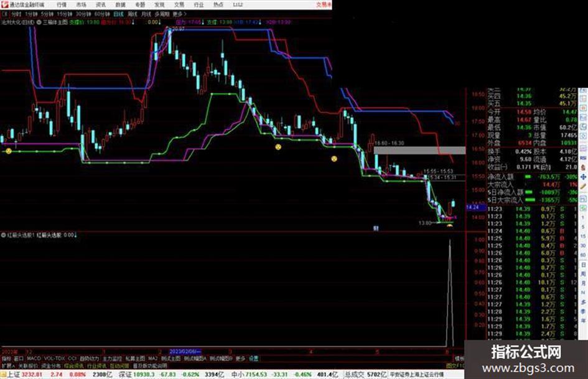Open the 交易 menu at top right

tap(322, 5)
